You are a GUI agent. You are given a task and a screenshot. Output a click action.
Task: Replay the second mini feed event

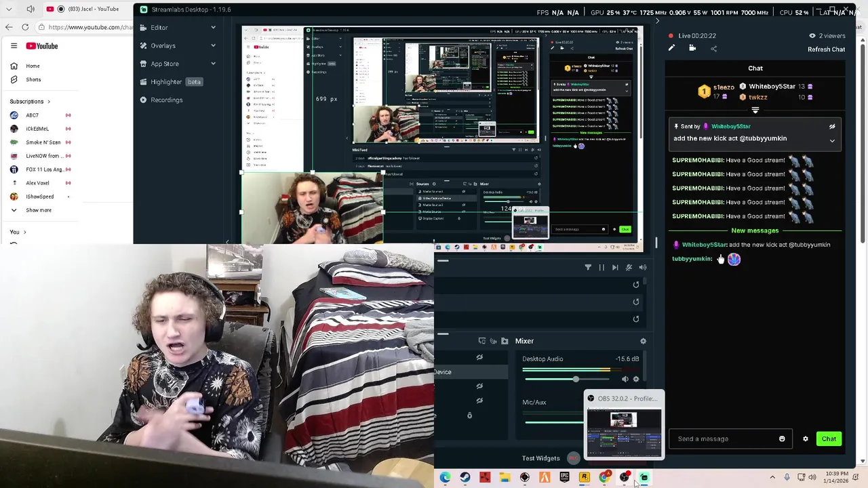[x=636, y=302]
